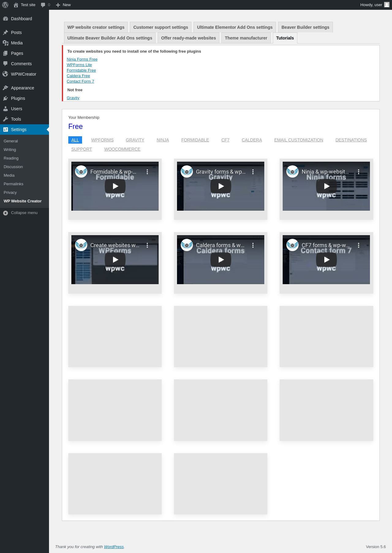Click the WordPress logo in admin bar
Viewport: 392px width, 553px height.
pyautogui.click(x=5, y=5)
